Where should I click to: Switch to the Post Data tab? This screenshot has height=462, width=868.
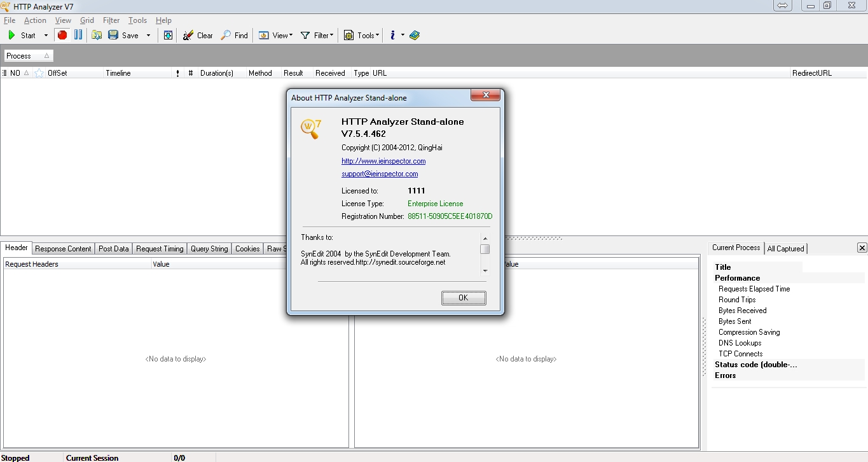pos(114,249)
